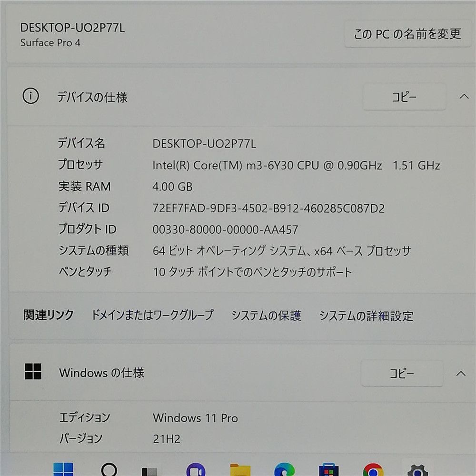The width and height of the screenshot is (476, 476).
Task: Click the Windows Start icon in taskbar
Action: pyautogui.click(x=63, y=469)
